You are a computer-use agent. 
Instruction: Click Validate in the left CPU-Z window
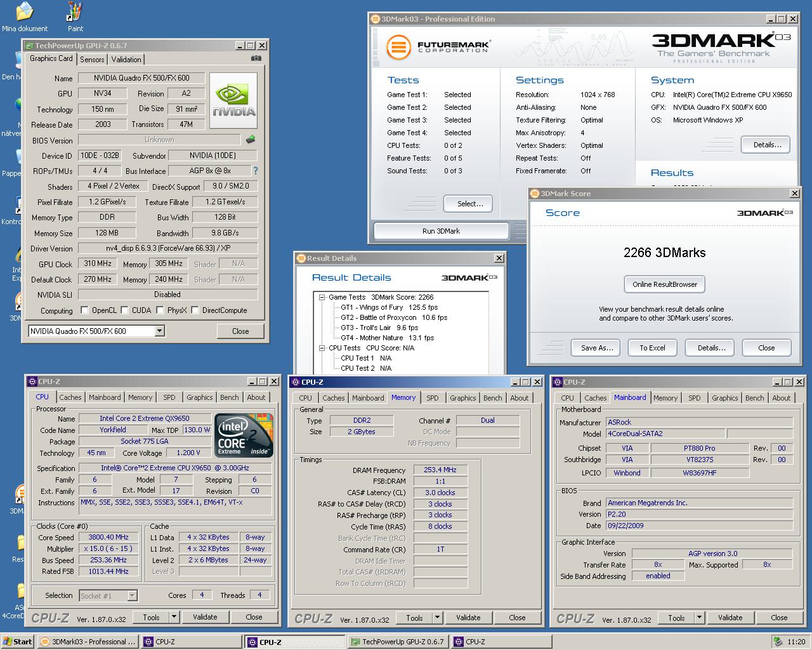(x=205, y=617)
